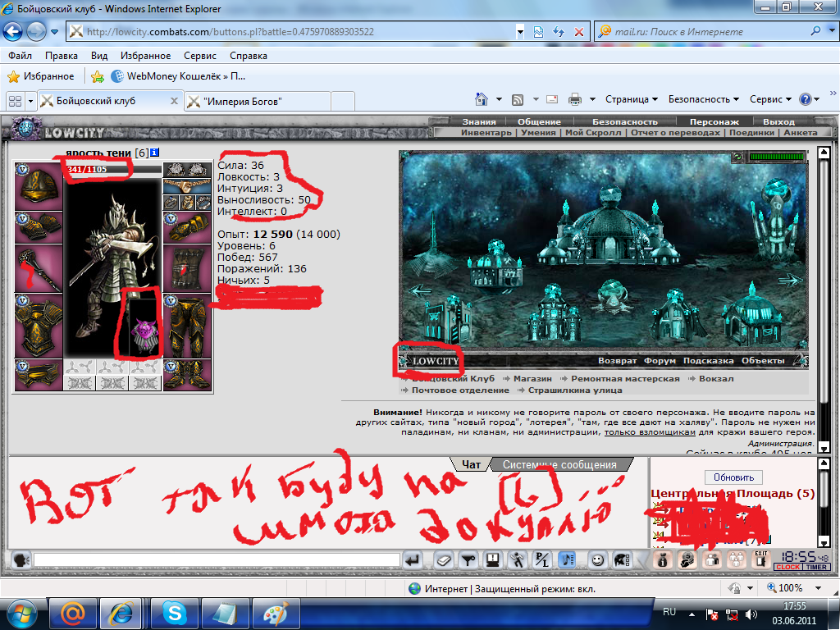
Task: Click Возврат on map bar
Action: click(x=617, y=361)
